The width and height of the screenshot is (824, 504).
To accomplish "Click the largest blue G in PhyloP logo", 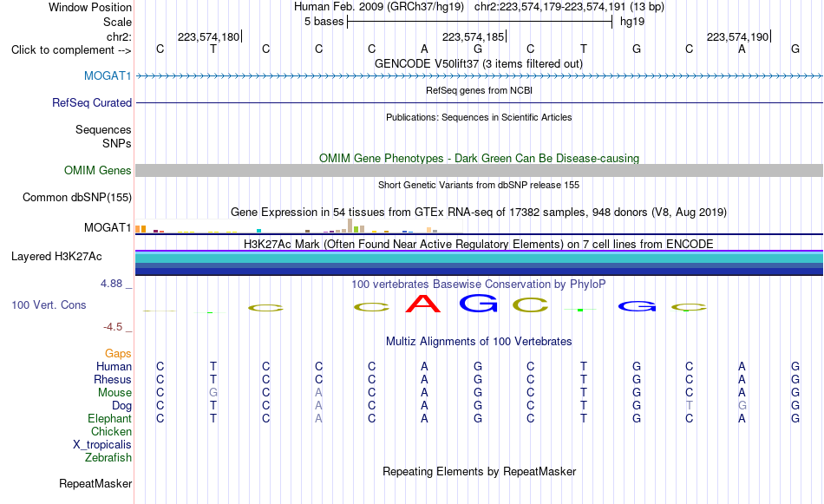I will tap(478, 303).
